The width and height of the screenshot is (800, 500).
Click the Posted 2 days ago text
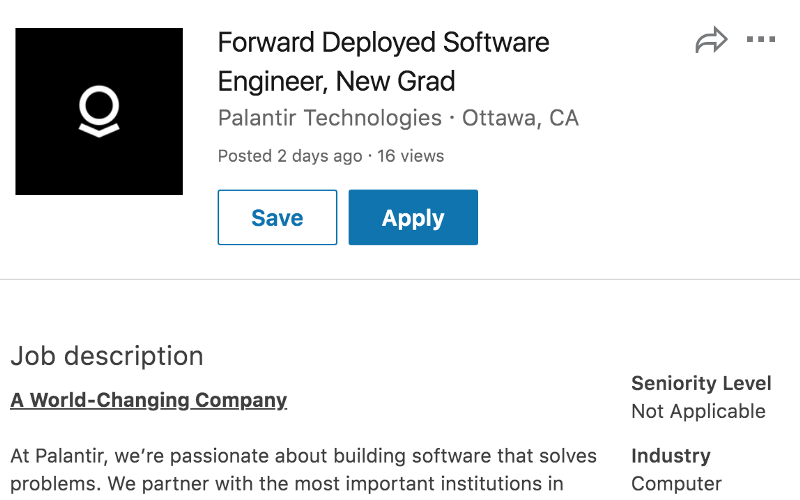coord(290,156)
